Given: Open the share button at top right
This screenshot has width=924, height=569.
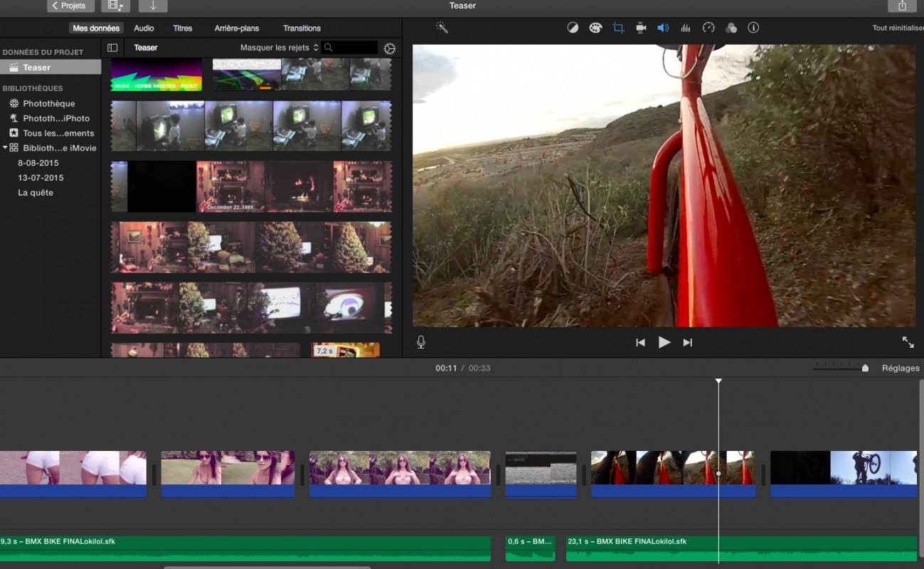Looking at the screenshot, I should [x=902, y=6].
